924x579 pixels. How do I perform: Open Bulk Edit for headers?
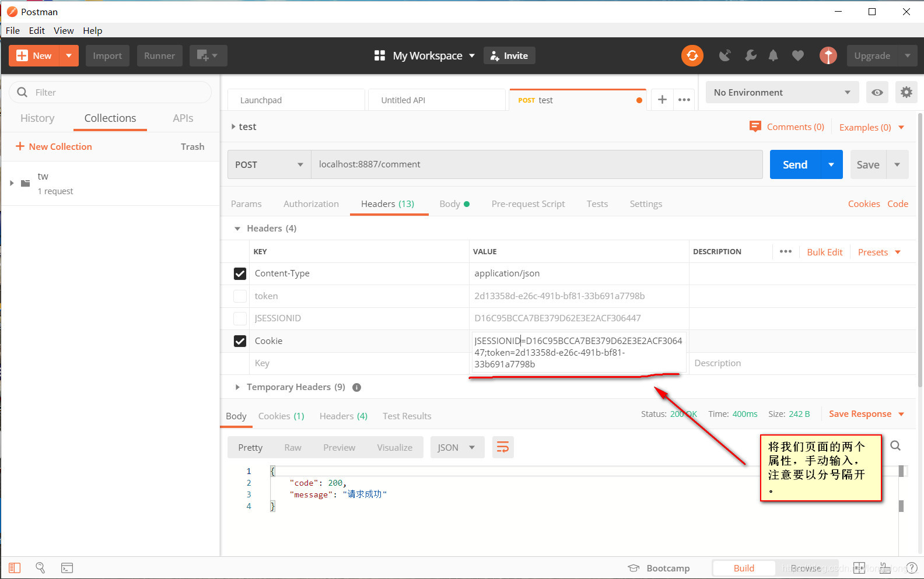point(825,252)
